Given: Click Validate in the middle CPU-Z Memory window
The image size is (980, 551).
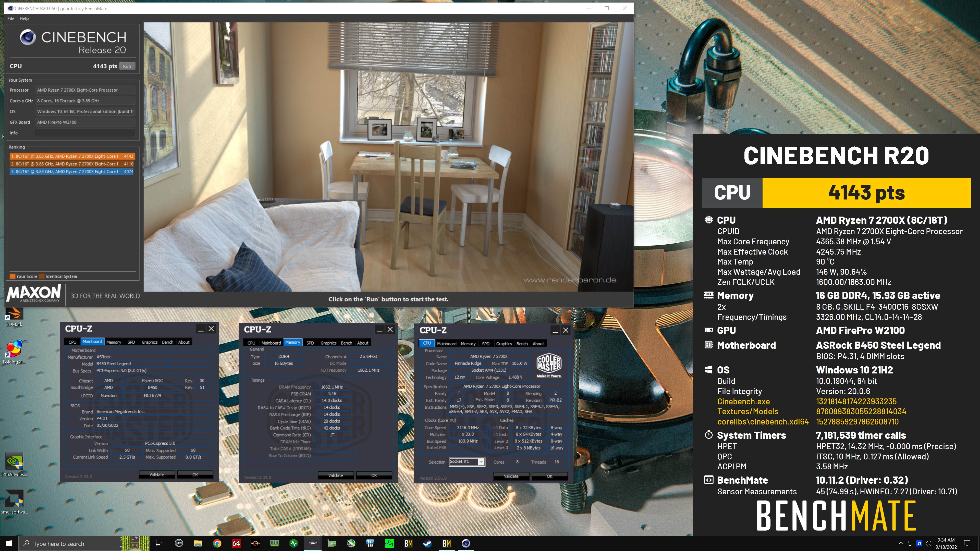Looking at the screenshot, I should [x=336, y=475].
